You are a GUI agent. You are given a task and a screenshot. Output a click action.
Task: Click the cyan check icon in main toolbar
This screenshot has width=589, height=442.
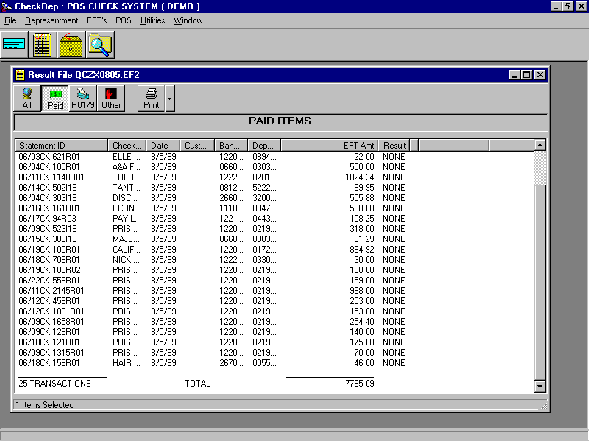click(x=14, y=45)
